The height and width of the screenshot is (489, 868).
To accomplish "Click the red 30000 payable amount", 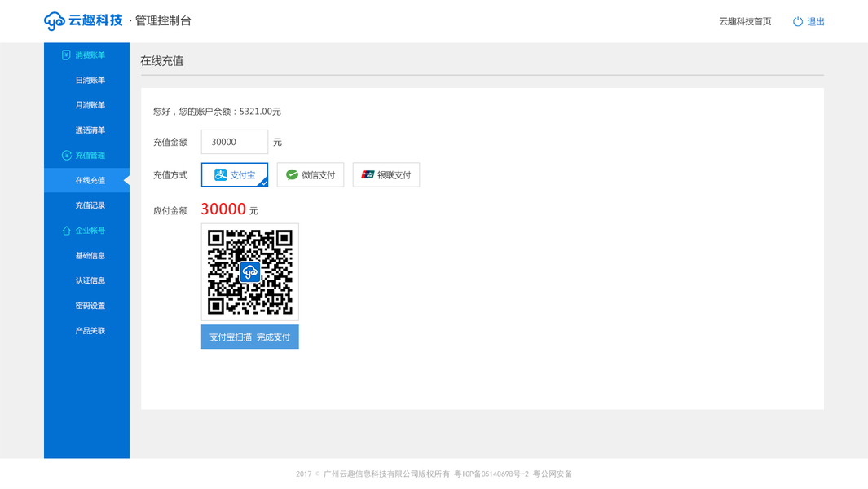I will point(223,209).
